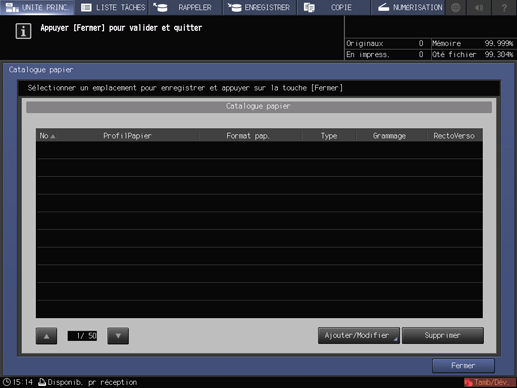Go to previous page with up arrow
The image size is (517, 388).
(x=46, y=336)
